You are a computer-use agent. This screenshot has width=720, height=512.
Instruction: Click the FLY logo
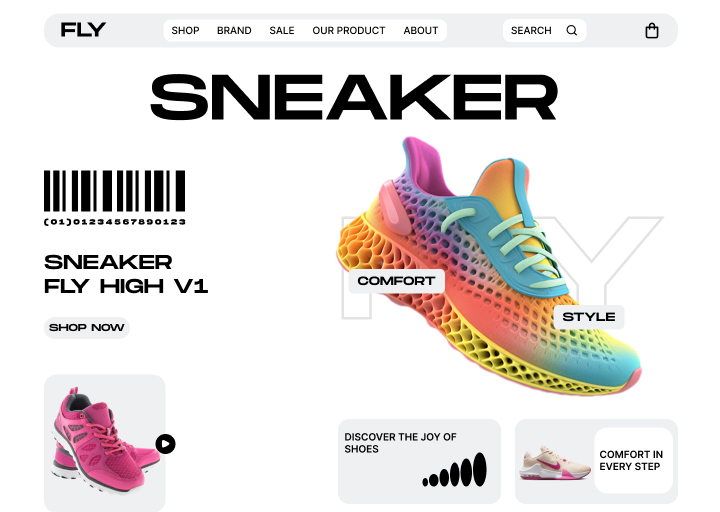pyautogui.click(x=83, y=30)
